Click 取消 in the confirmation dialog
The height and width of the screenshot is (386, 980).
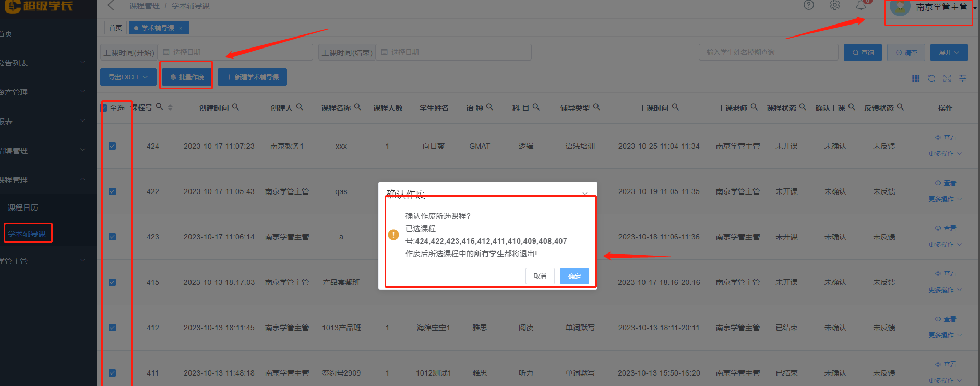coord(540,276)
